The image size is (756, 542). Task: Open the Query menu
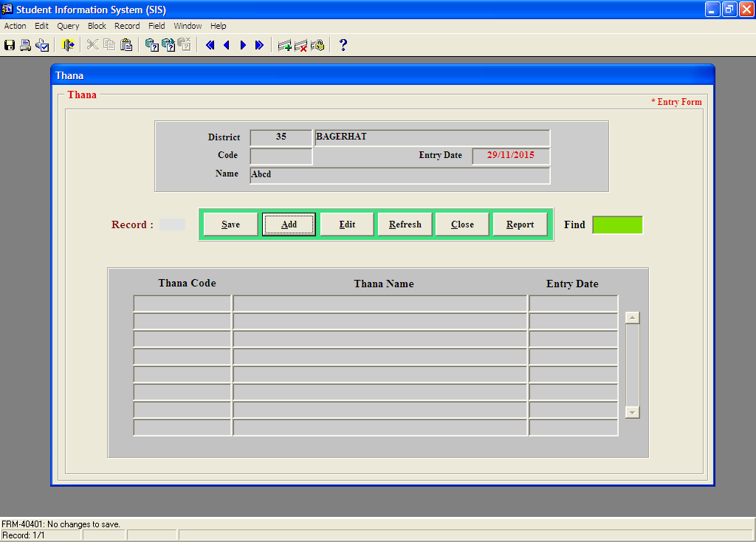pyautogui.click(x=68, y=26)
